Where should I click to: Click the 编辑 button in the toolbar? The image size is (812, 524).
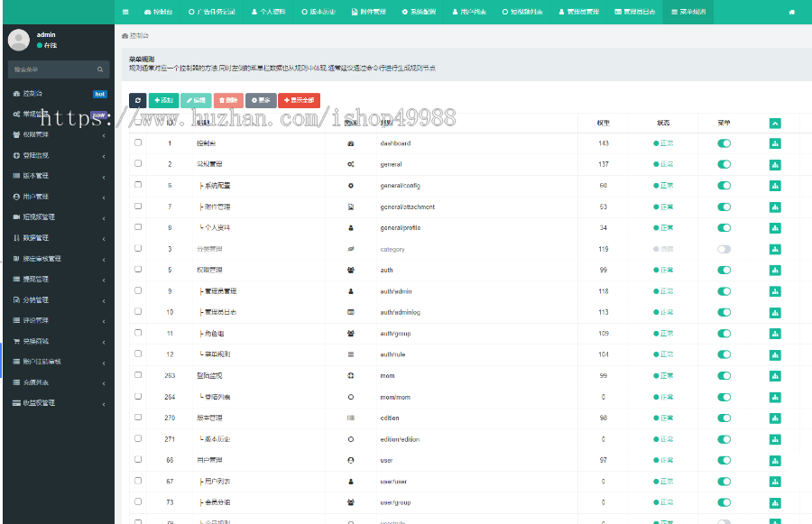[196, 100]
